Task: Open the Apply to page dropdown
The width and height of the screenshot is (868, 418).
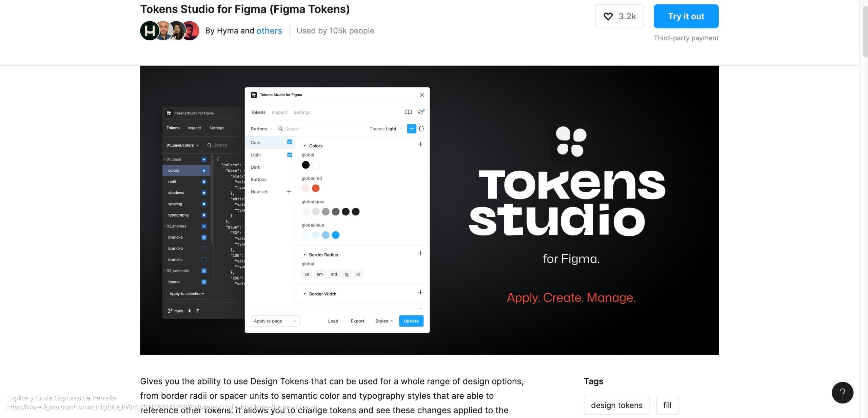Action: tap(275, 321)
